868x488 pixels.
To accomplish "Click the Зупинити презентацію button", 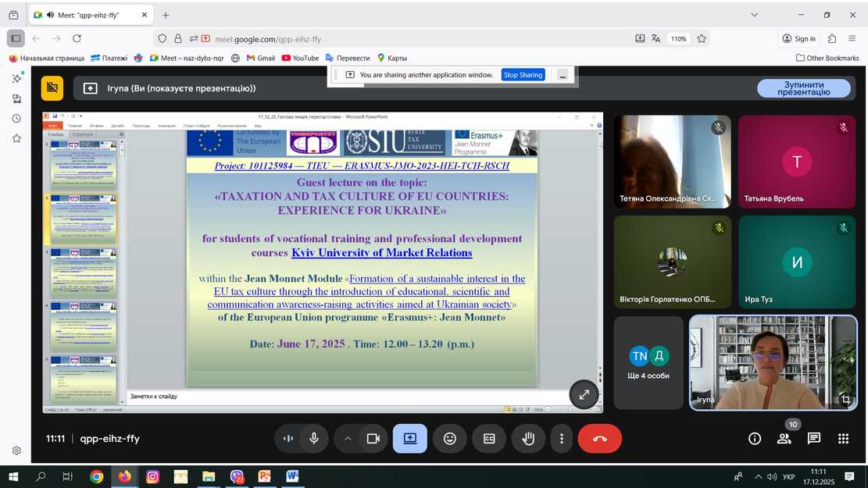I will tap(803, 88).
